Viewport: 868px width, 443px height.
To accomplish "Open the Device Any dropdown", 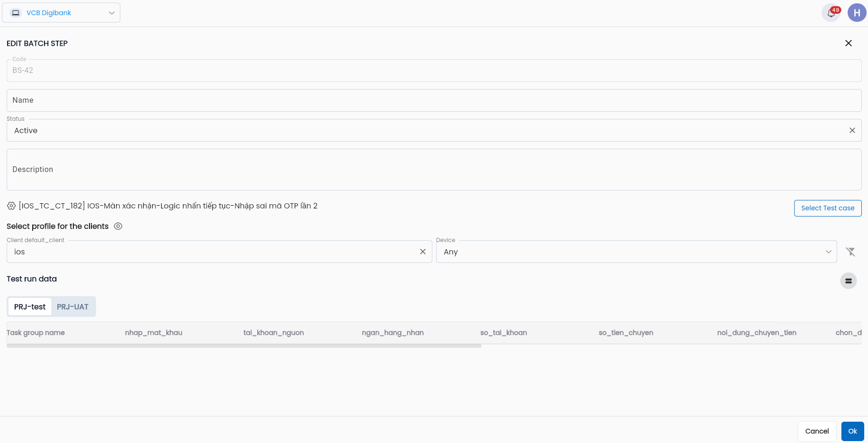I will click(x=636, y=252).
